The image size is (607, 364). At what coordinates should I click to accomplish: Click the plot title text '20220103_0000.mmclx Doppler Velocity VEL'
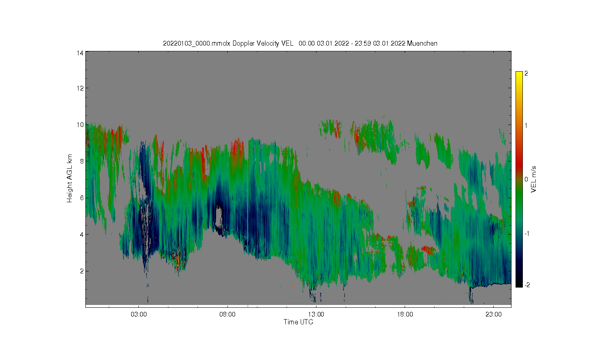228,43
